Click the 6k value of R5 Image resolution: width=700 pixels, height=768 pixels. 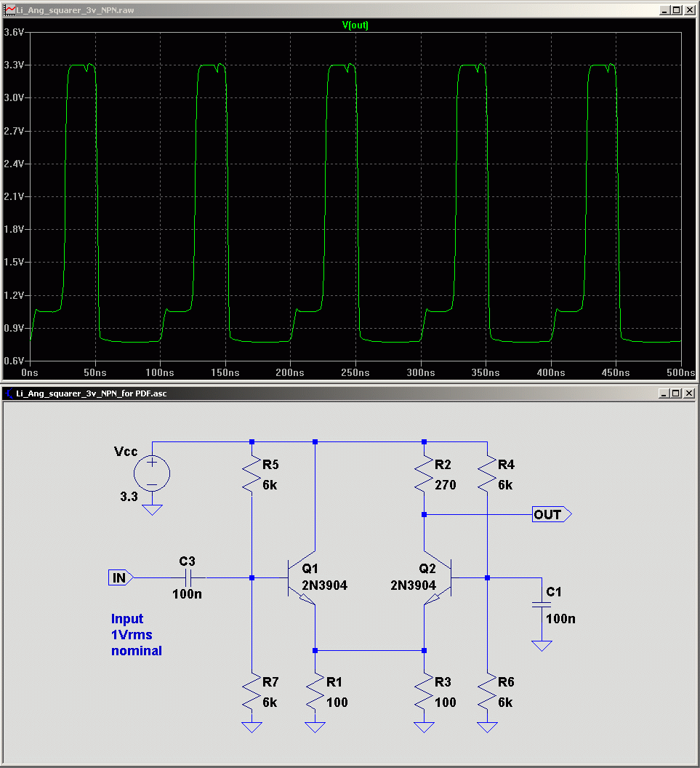pos(270,485)
